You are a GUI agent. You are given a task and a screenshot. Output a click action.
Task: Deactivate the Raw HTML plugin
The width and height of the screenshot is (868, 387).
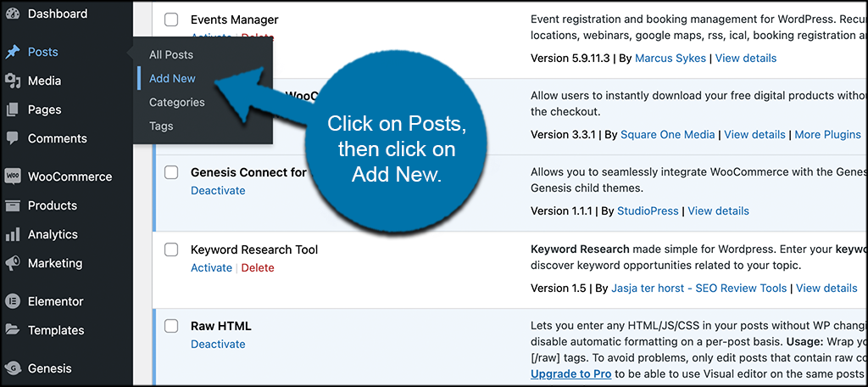click(218, 344)
